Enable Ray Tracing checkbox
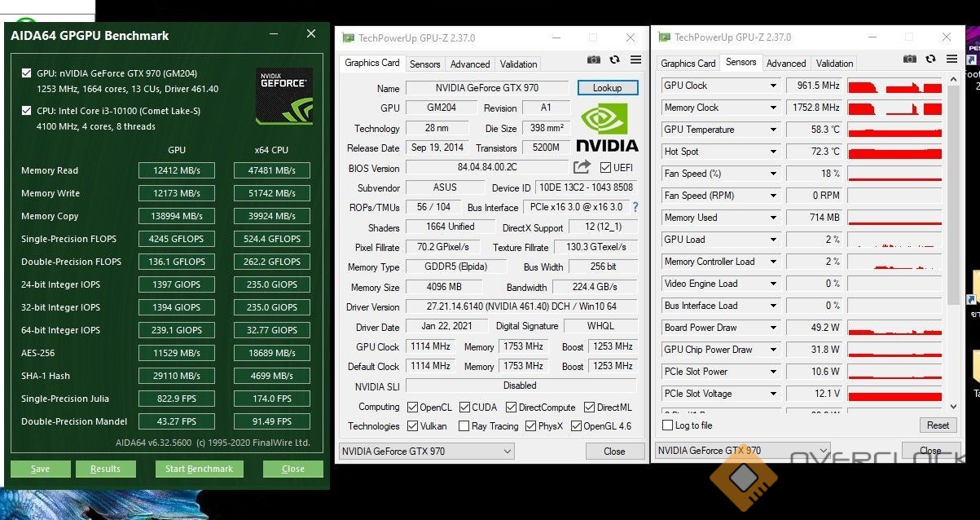This screenshot has width=980, height=520. tap(464, 425)
